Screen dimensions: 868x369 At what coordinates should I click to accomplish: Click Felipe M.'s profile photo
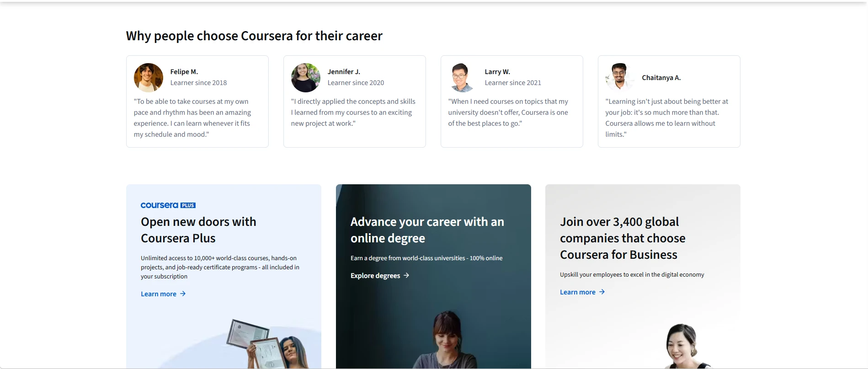point(148,77)
